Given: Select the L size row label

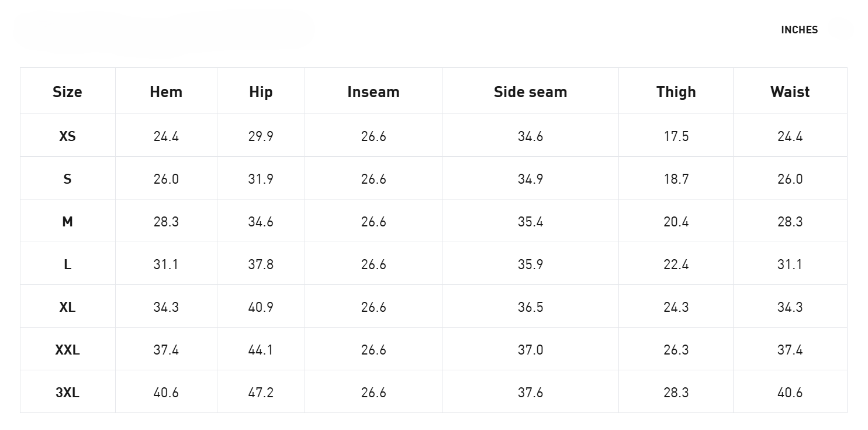Looking at the screenshot, I should (67, 264).
